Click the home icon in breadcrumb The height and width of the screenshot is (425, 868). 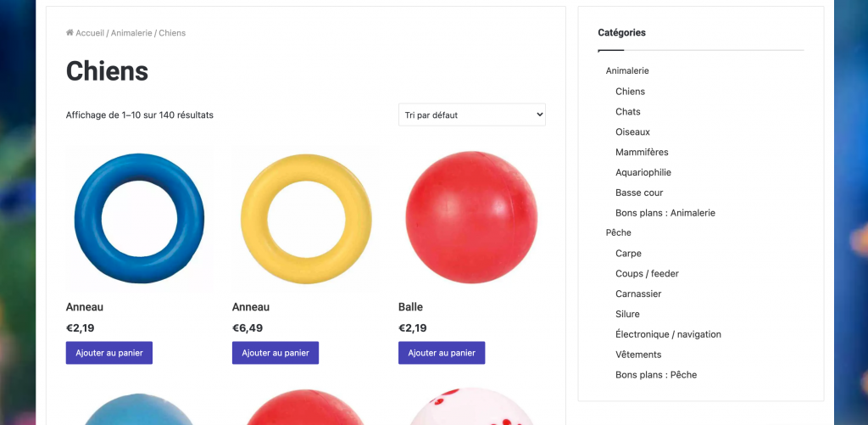coord(70,33)
